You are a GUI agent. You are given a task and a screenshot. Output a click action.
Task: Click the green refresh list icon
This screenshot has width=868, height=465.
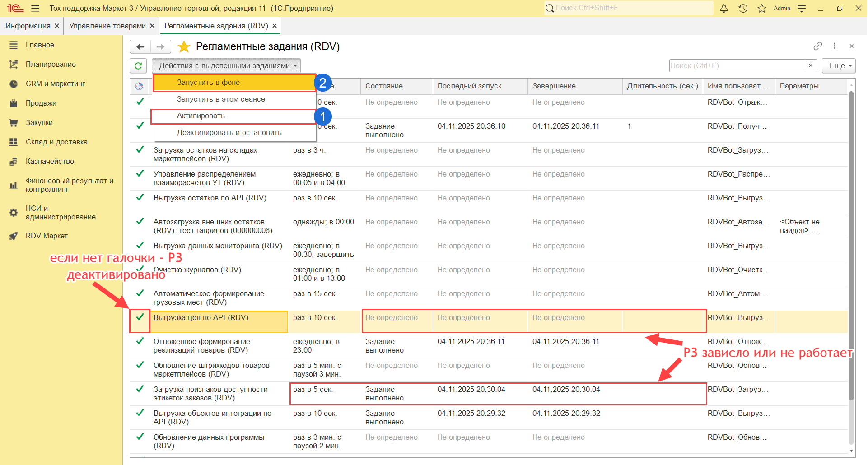click(x=138, y=66)
